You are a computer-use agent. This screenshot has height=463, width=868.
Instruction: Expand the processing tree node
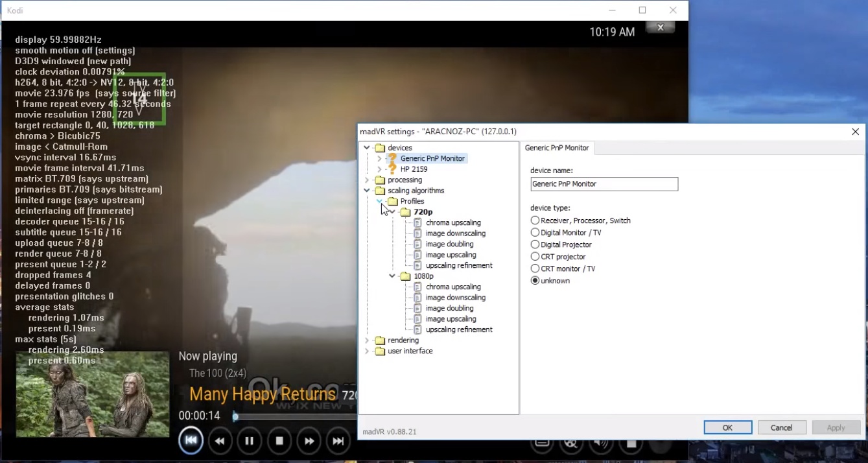(x=367, y=180)
